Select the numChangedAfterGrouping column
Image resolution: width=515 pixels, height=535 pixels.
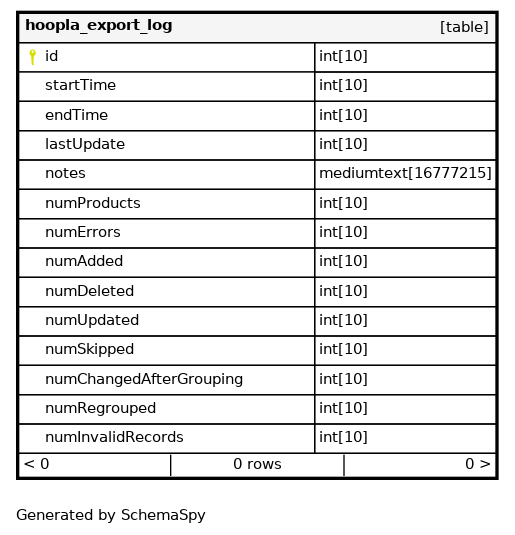(257, 380)
